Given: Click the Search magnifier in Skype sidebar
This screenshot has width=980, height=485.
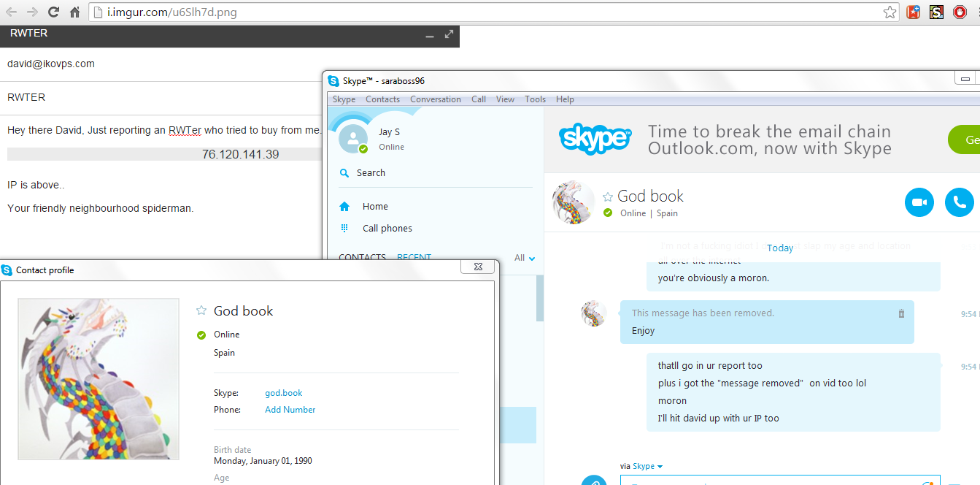Looking at the screenshot, I should pos(344,173).
